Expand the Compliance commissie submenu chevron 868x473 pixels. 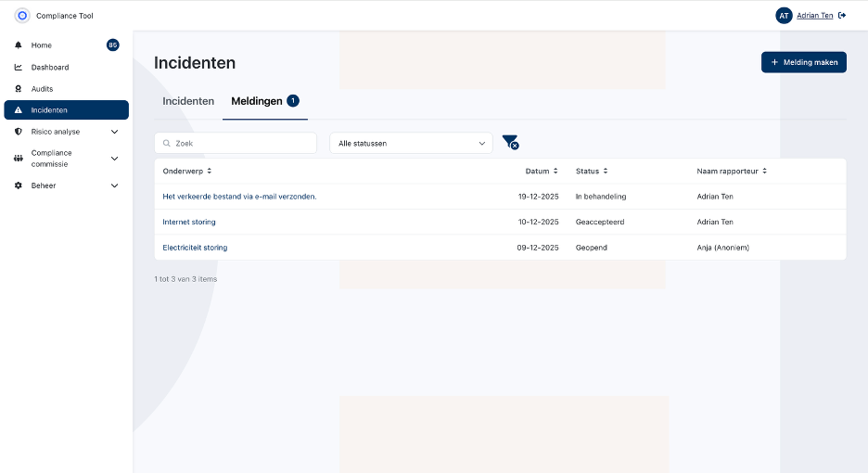click(x=115, y=159)
